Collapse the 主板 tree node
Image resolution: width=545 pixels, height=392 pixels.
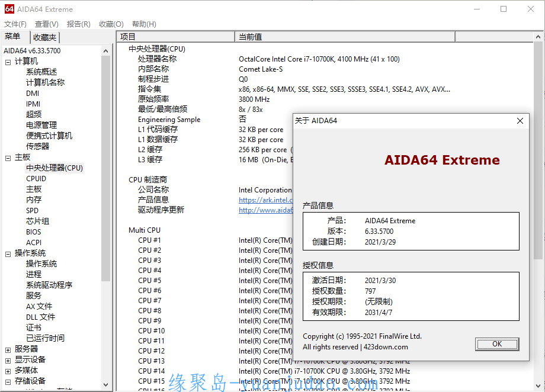8,159
